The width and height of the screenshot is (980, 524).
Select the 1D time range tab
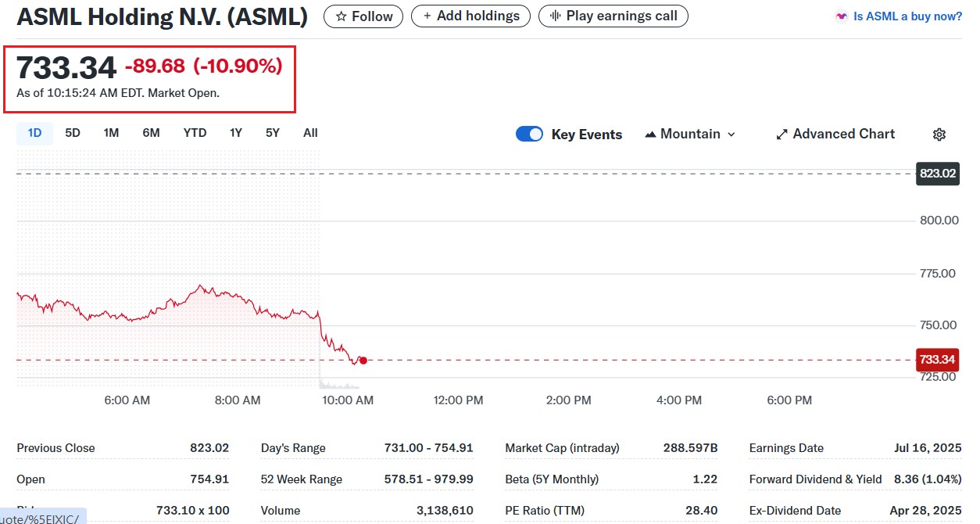[34, 133]
